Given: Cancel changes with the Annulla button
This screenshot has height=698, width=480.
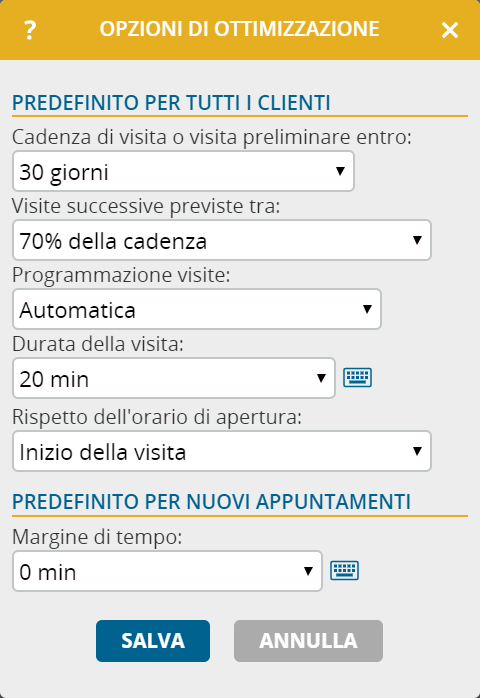Looking at the screenshot, I should click(x=308, y=641).
